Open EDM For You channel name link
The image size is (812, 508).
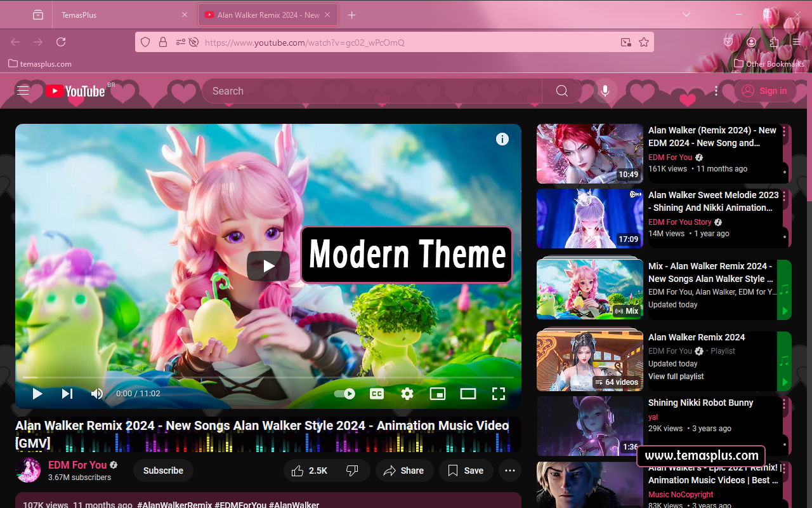(x=77, y=465)
